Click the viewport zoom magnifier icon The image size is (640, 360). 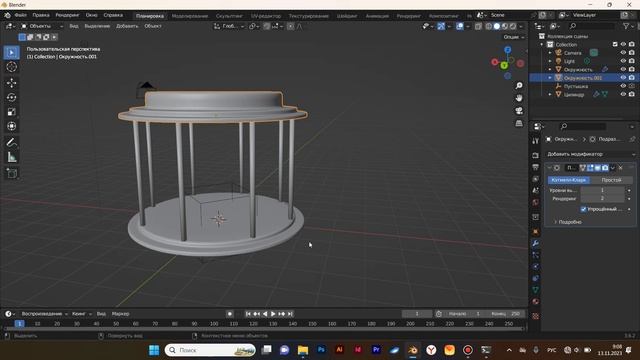point(519,86)
